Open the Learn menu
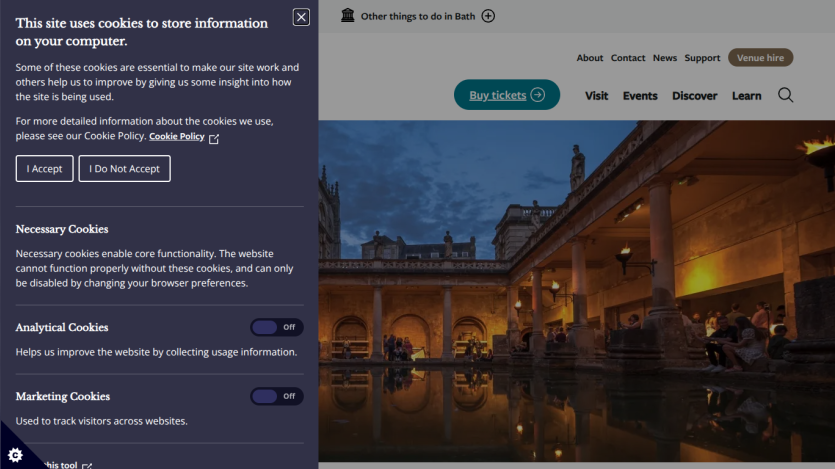Screen dimensions: 835x469 pyautogui.click(x=747, y=96)
